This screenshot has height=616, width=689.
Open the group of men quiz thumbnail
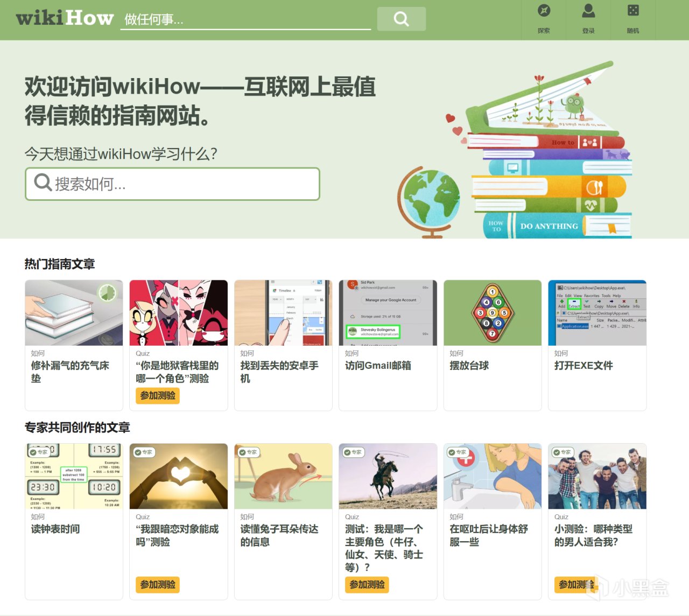click(x=597, y=477)
